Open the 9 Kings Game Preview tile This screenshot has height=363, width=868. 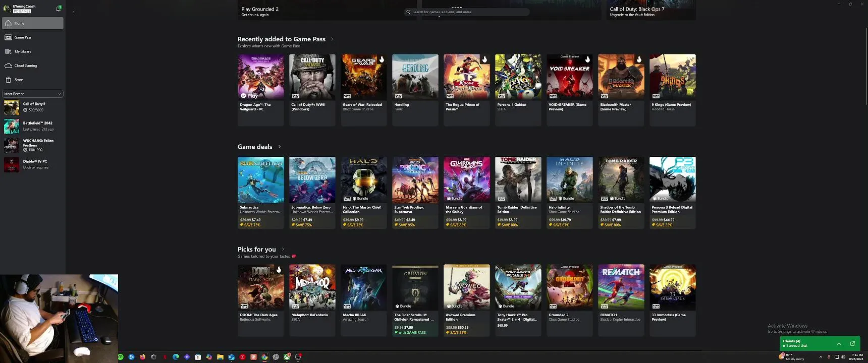pos(673,90)
